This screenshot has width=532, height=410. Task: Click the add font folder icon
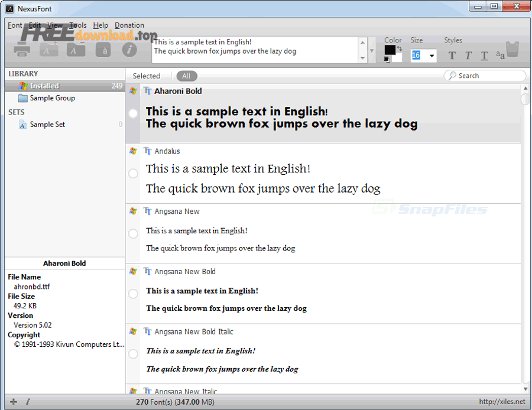[49, 50]
